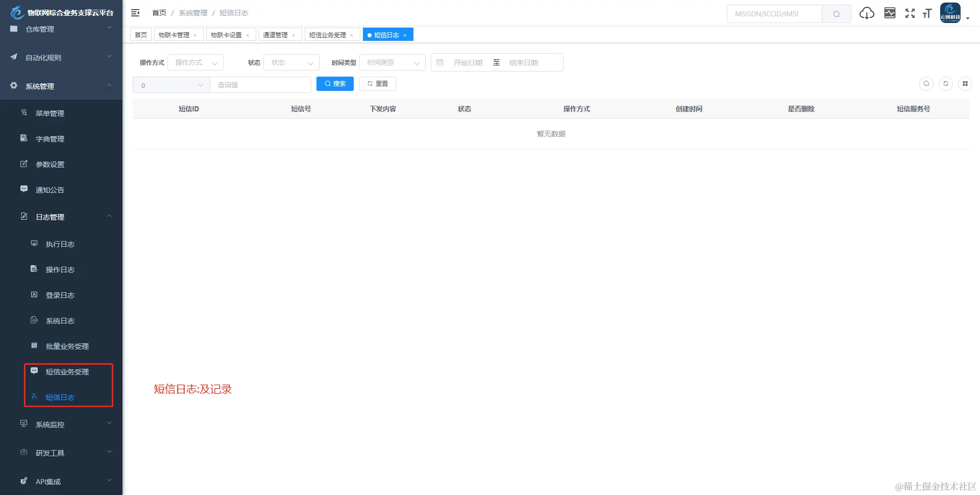Click the 自动化规则 paper plane icon
This screenshot has height=495, width=980.
[x=14, y=57]
